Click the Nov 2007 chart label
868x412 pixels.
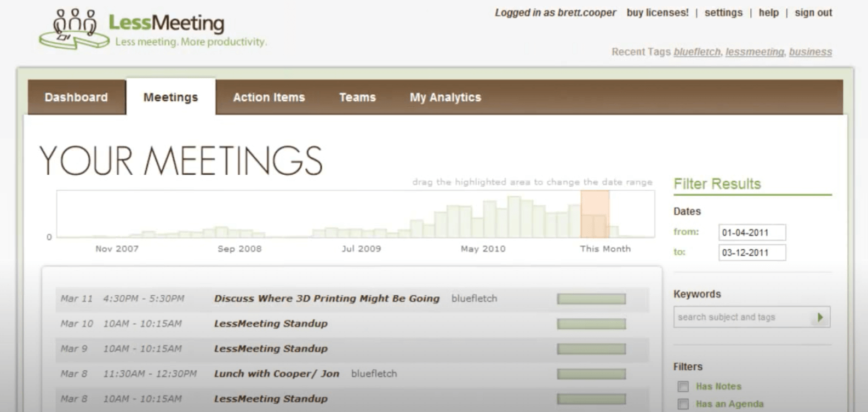pyautogui.click(x=117, y=249)
